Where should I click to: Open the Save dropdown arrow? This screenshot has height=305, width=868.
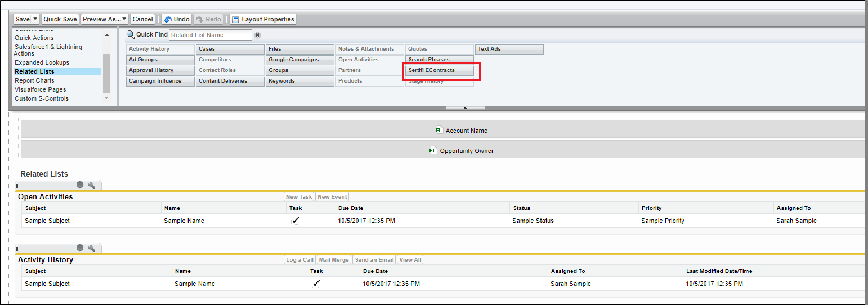35,19
